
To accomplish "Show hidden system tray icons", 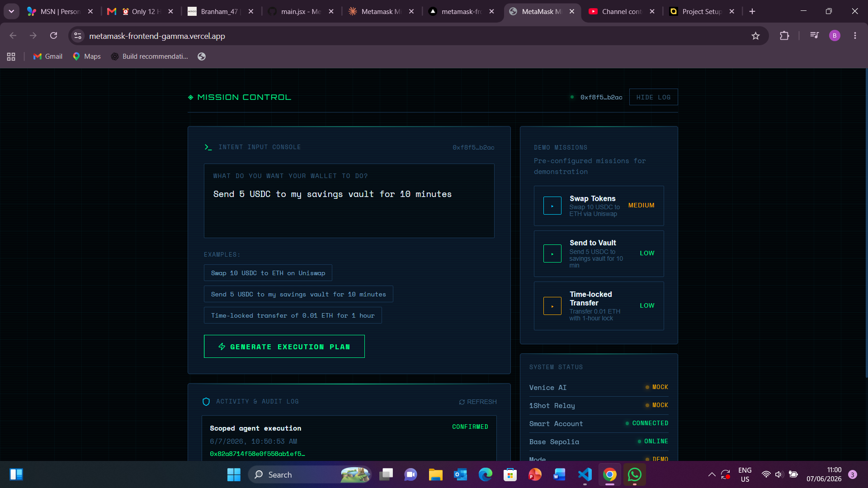I will [712, 474].
